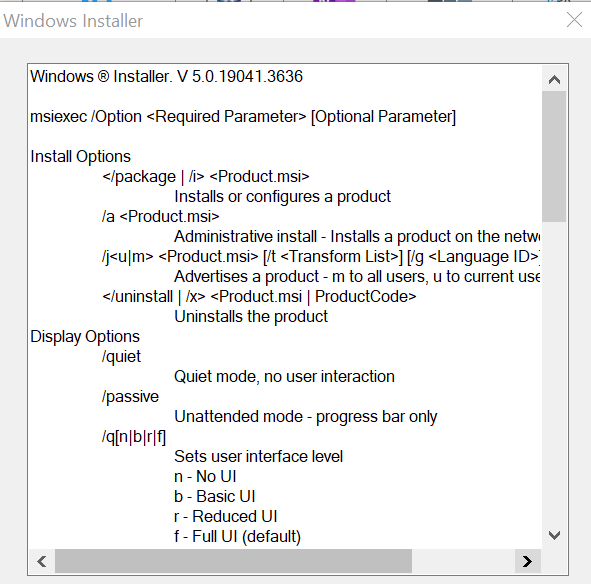The height and width of the screenshot is (584, 591).
Task: Click the vertical scrollbar thumb
Action: [554, 156]
